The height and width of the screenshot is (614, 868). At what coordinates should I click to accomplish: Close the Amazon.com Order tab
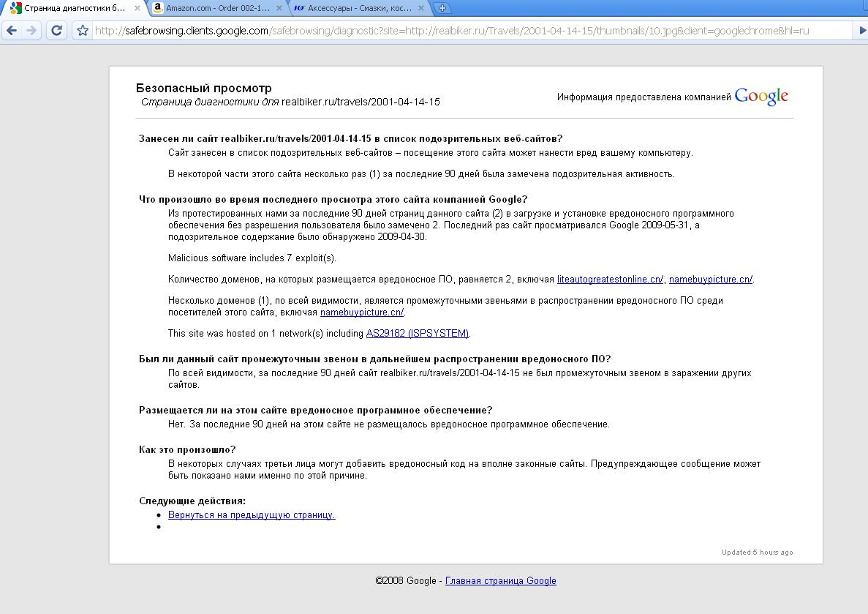(279, 9)
